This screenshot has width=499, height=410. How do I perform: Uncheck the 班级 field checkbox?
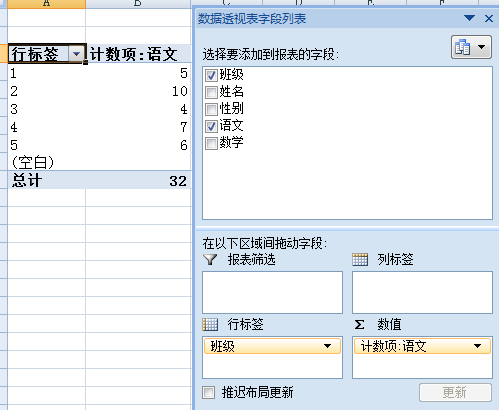pyautogui.click(x=211, y=75)
